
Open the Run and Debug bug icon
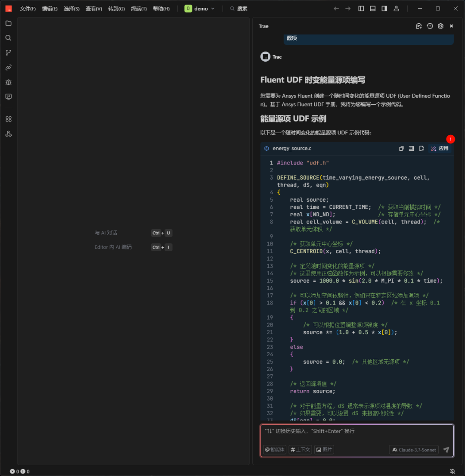pos(8,82)
